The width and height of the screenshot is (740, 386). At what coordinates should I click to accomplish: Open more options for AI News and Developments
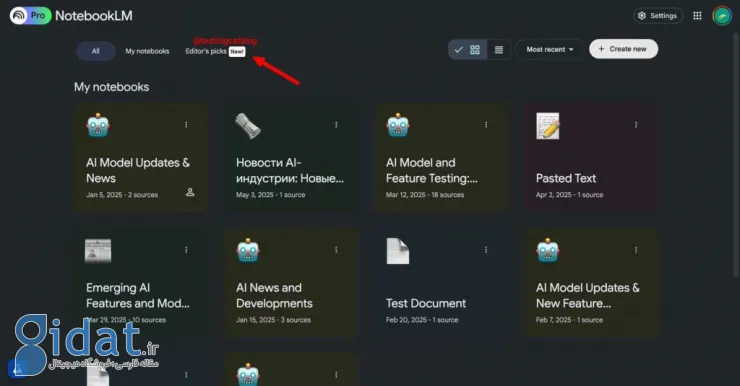(336, 250)
